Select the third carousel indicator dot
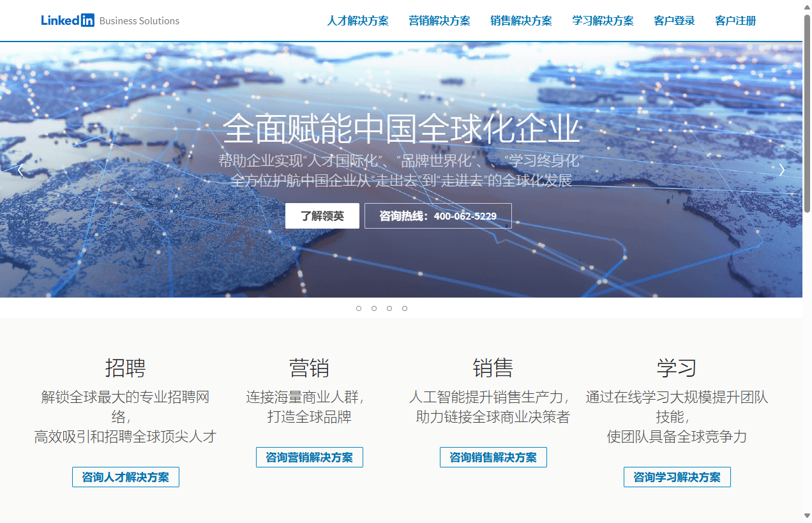The height and width of the screenshot is (523, 812). pos(389,308)
